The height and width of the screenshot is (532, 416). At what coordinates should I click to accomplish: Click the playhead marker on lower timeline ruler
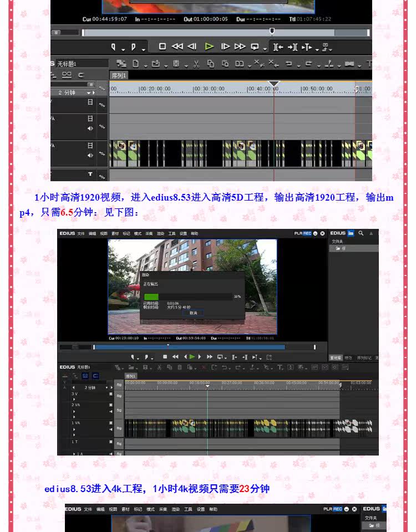point(207,386)
